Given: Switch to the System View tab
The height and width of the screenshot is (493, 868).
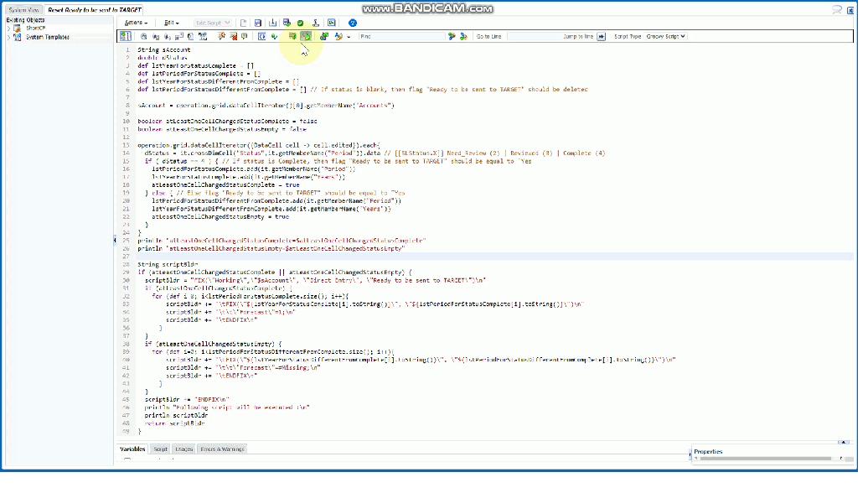Looking at the screenshot, I should (23, 10).
